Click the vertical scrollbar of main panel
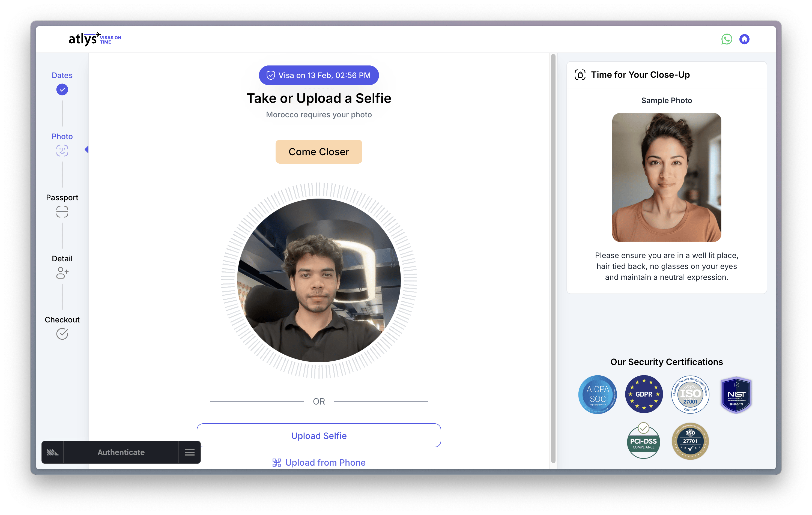The image size is (812, 515). 553,258
